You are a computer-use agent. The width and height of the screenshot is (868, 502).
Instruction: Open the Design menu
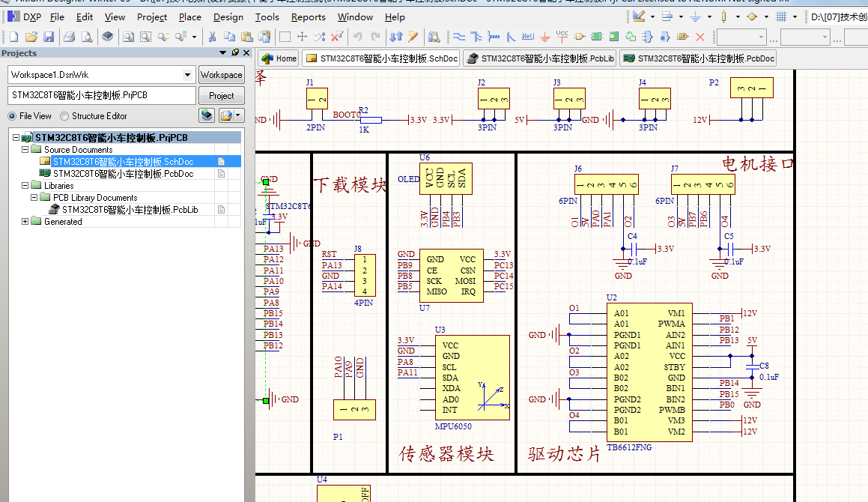(x=228, y=17)
